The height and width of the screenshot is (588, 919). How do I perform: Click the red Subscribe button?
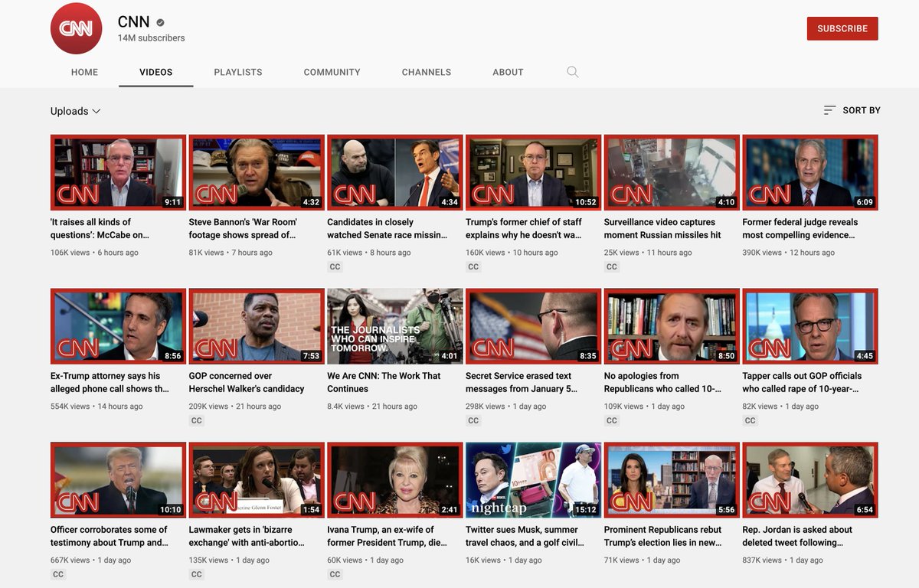[x=842, y=28]
